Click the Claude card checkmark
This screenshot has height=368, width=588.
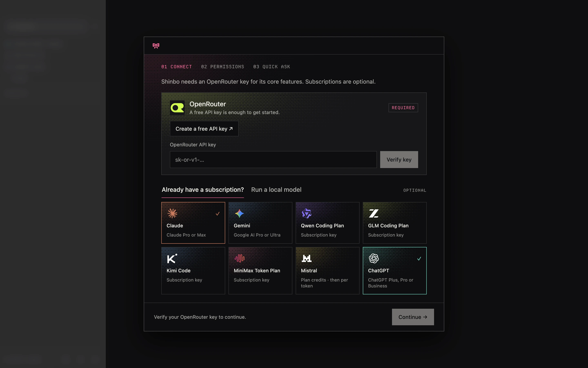click(x=217, y=214)
